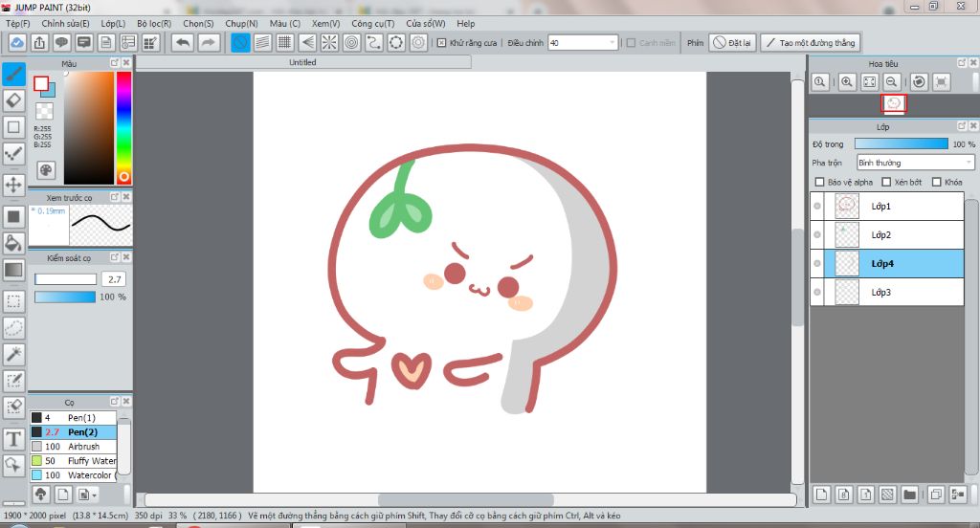Select layer Lớp3 in the list

(x=887, y=292)
